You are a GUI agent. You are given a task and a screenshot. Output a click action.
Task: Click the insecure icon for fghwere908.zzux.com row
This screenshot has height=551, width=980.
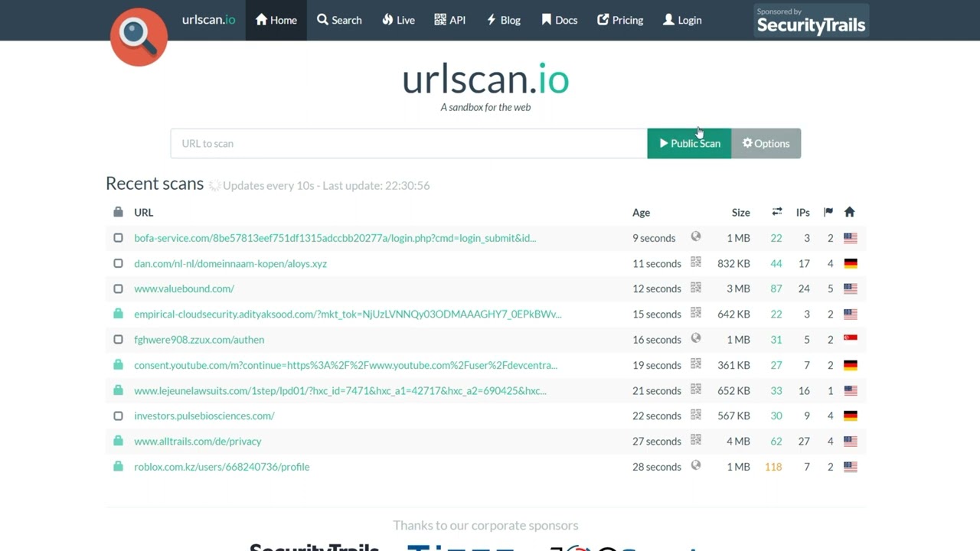pyautogui.click(x=118, y=339)
